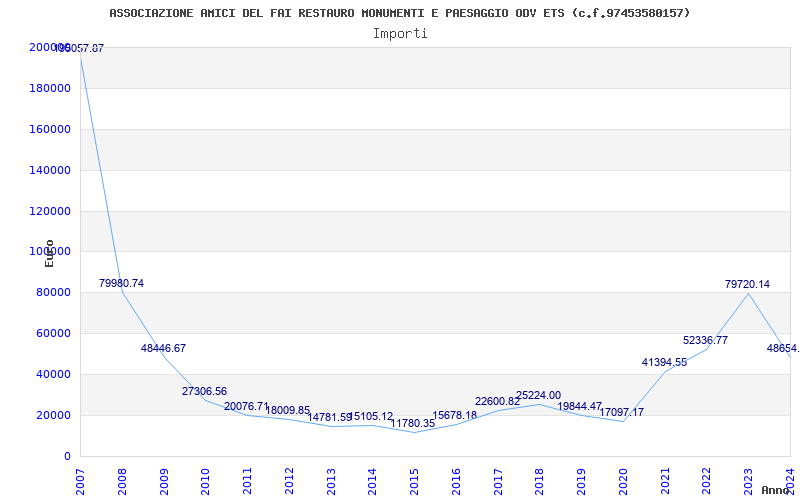The image size is (800, 500).
Task: Click the 2023 year label
Action: (748, 482)
